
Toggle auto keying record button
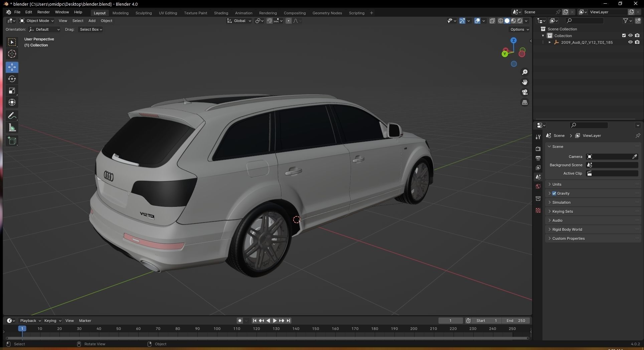point(240,321)
